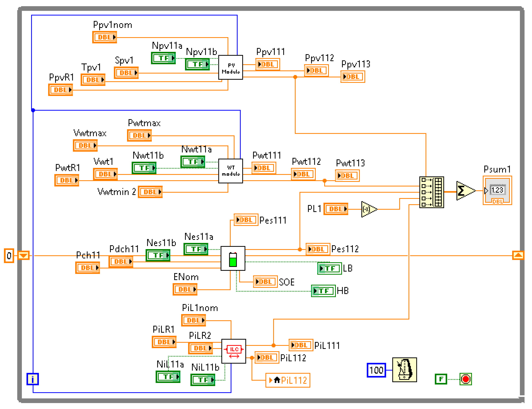Click the green battery storage subVI icon

(x=233, y=258)
